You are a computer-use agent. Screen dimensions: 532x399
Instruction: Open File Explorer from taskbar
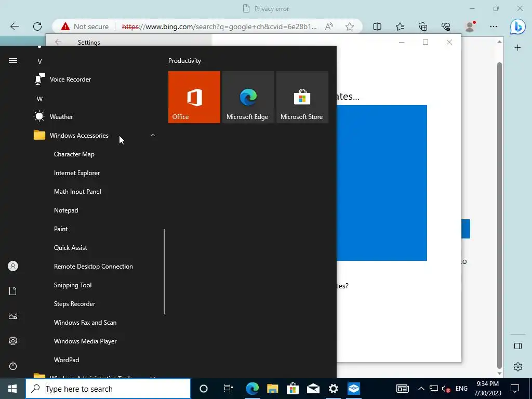coord(272,389)
